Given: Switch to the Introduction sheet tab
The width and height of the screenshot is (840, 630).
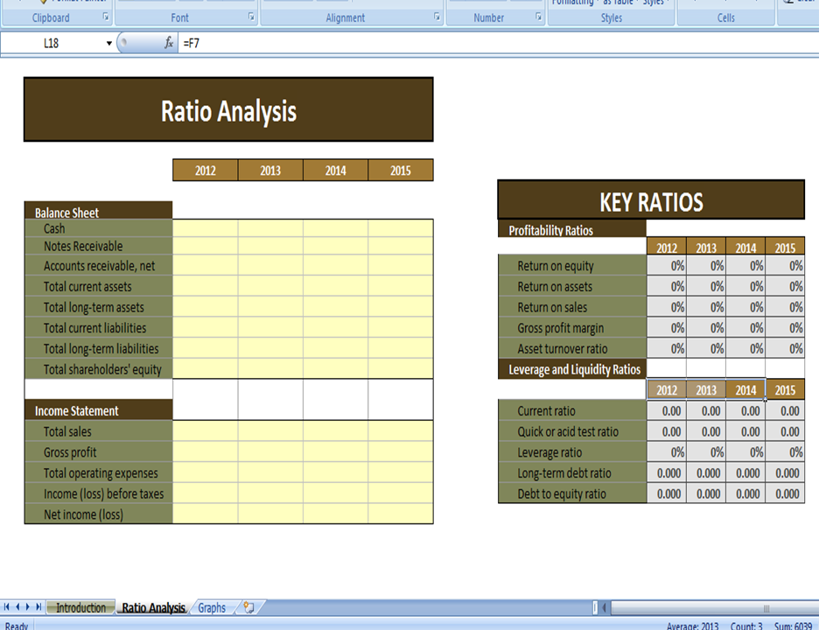Looking at the screenshot, I should click(80, 607).
